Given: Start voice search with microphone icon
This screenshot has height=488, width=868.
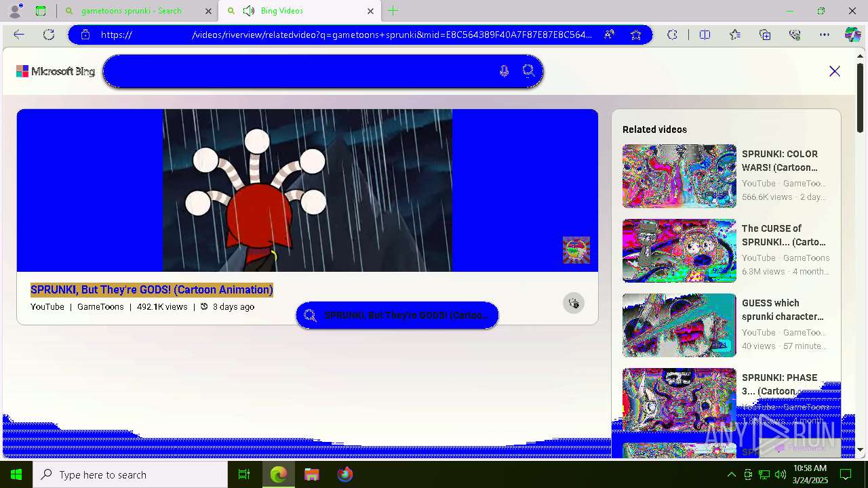Looking at the screenshot, I should [504, 71].
